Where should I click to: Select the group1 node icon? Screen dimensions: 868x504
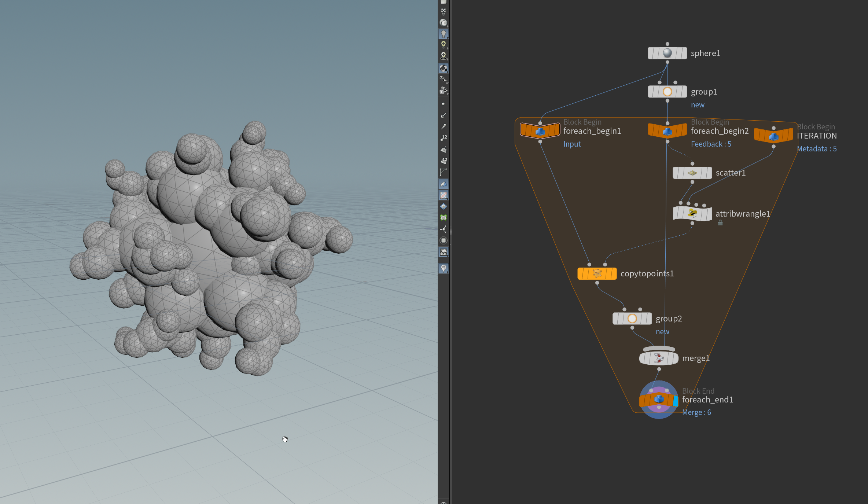coord(667,92)
